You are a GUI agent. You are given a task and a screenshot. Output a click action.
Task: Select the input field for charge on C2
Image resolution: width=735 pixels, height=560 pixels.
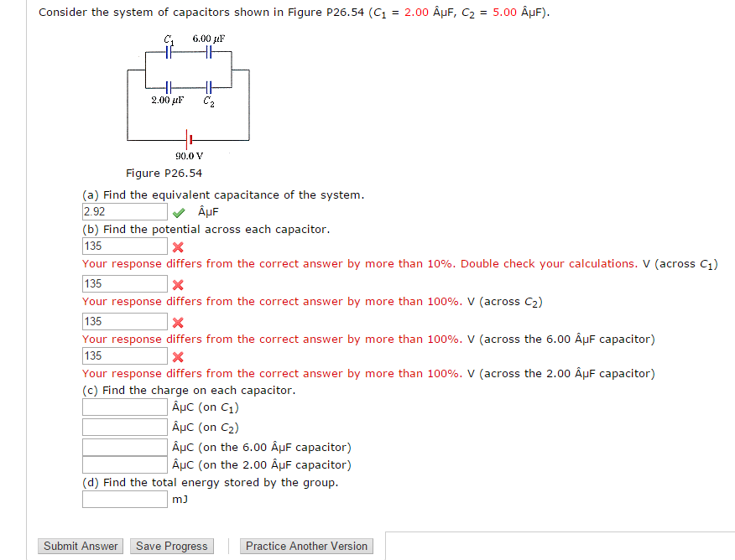[x=124, y=426]
